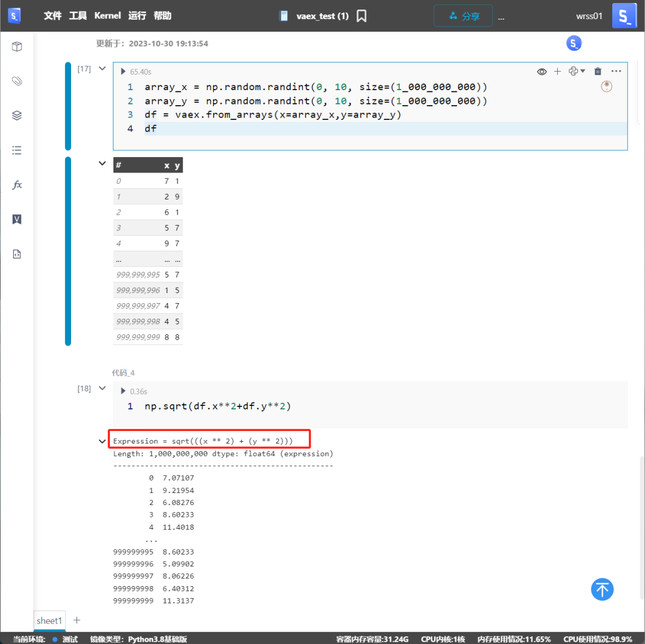Click the y column header in the table
This screenshot has width=645, height=644.
click(x=177, y=165)
